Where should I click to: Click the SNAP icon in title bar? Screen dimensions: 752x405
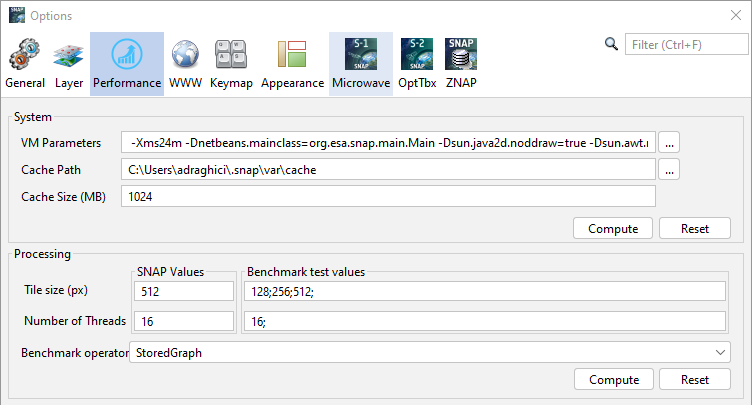[x=15, y=15]
